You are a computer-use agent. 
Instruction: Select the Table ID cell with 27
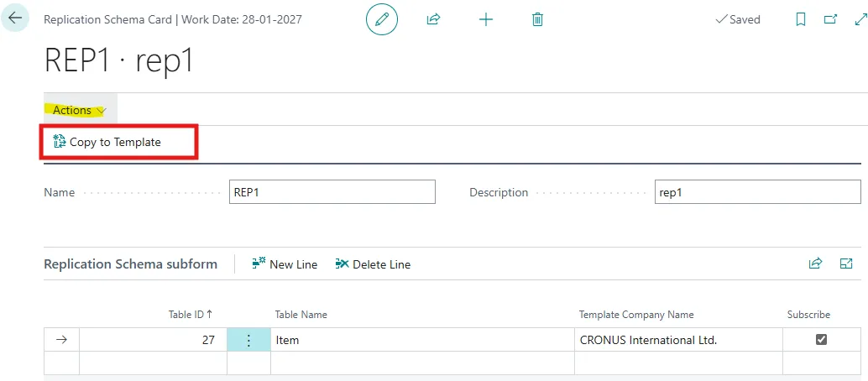[154, 340]
